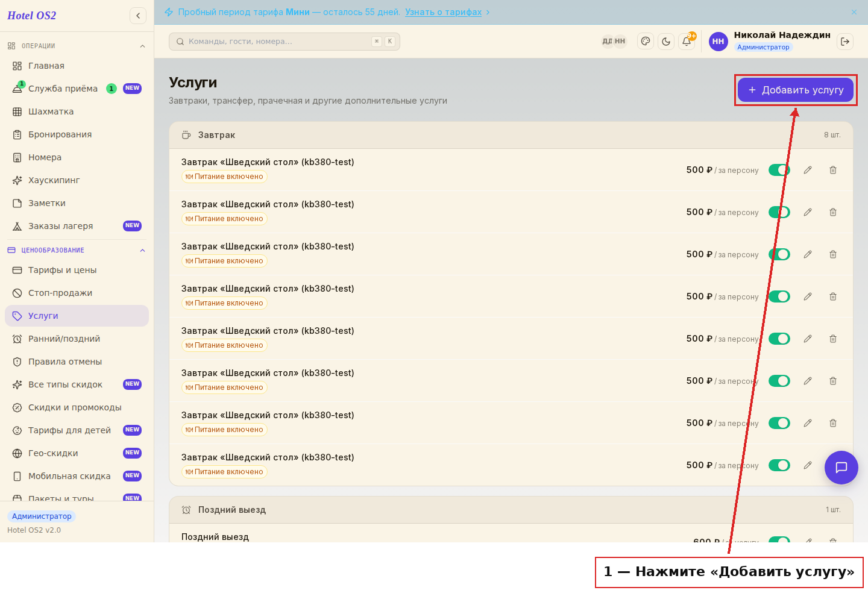Open the notifications bell
This screenshot has height=602, width=868.
pyautogui.click(x=687, y=42)
